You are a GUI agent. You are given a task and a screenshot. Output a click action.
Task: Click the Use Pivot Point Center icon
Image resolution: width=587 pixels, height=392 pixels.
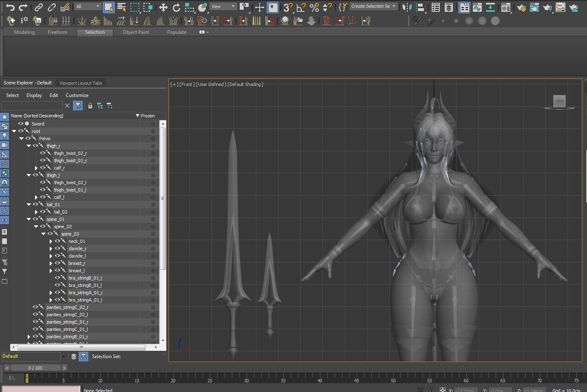tap(244, 7)
